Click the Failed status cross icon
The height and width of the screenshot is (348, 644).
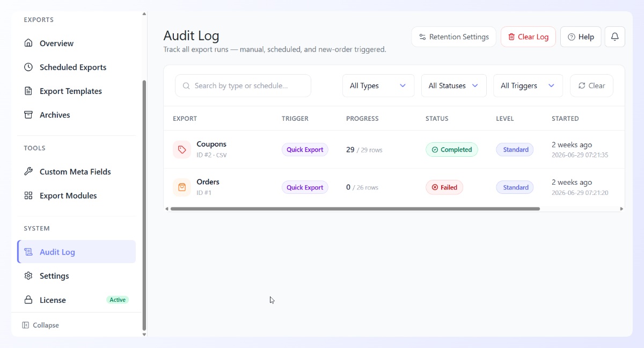[435, 187]
